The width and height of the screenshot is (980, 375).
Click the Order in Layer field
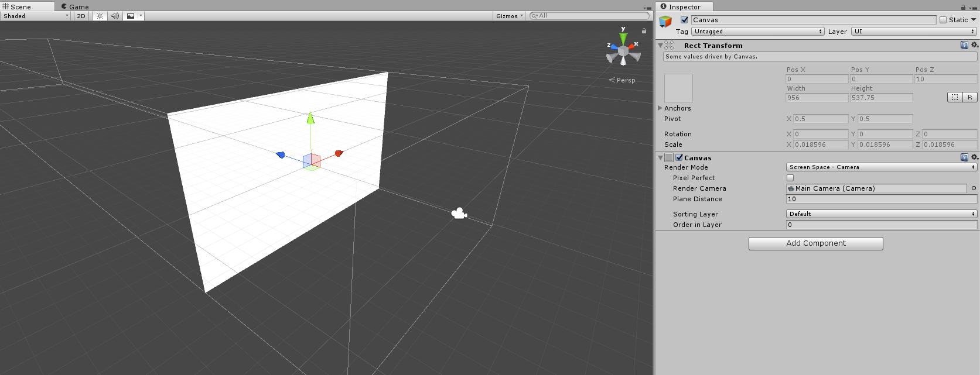(881, 225)
